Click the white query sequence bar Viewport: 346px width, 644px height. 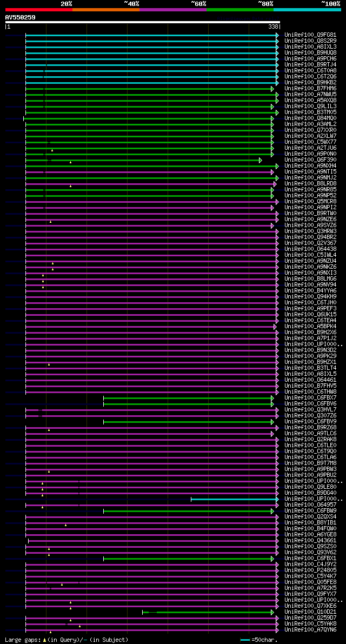(x=142, y=22)
